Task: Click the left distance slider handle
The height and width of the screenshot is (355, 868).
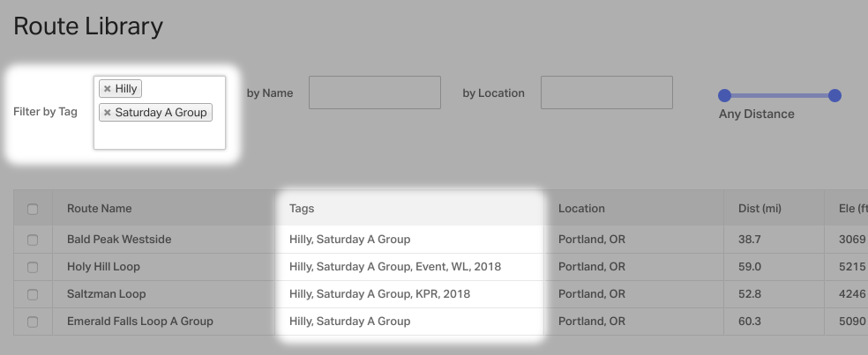Action: (724, 96)
